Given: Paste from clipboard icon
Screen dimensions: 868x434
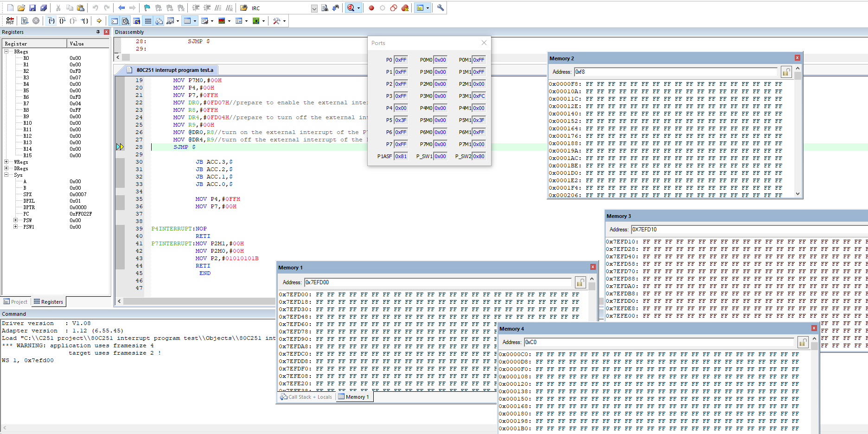Looking at the screenshot, I should coord(81,8).
